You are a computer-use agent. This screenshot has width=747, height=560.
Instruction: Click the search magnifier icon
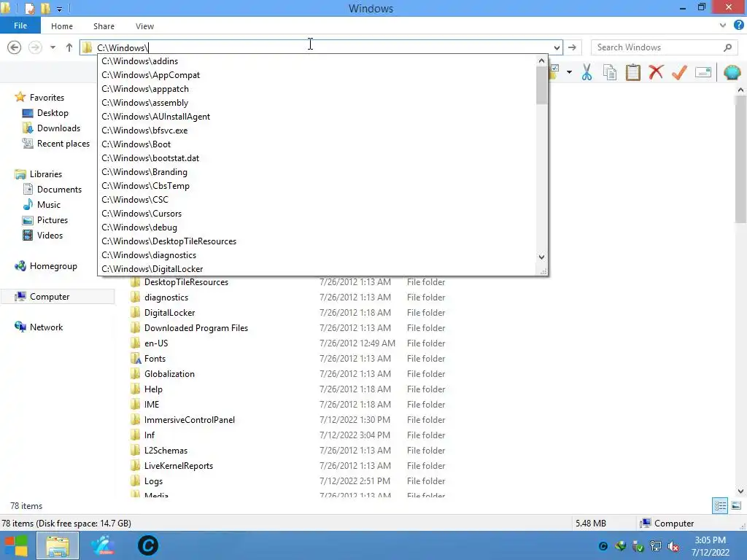pos(727,47)
